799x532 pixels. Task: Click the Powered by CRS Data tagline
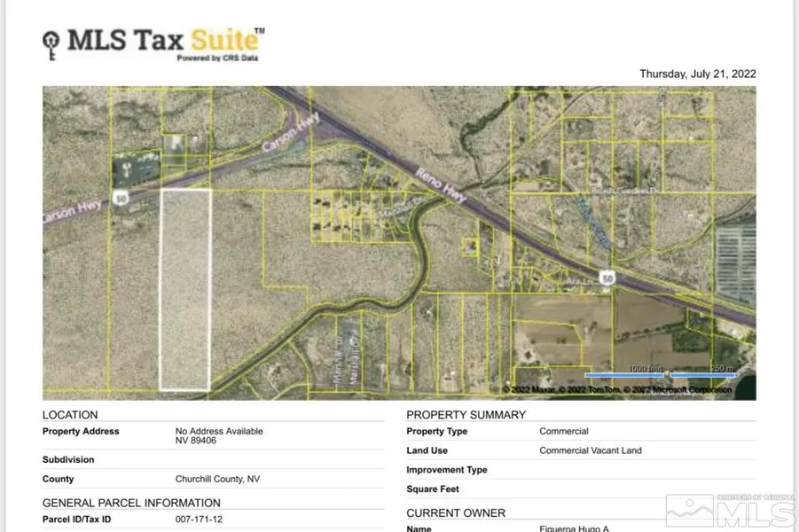coord(219,59)
